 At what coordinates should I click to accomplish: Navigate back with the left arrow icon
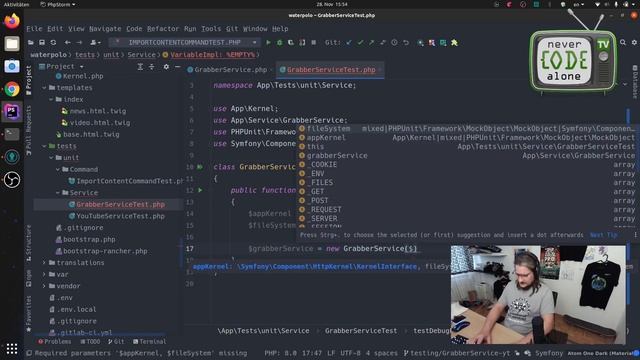[x=68, y=42]
